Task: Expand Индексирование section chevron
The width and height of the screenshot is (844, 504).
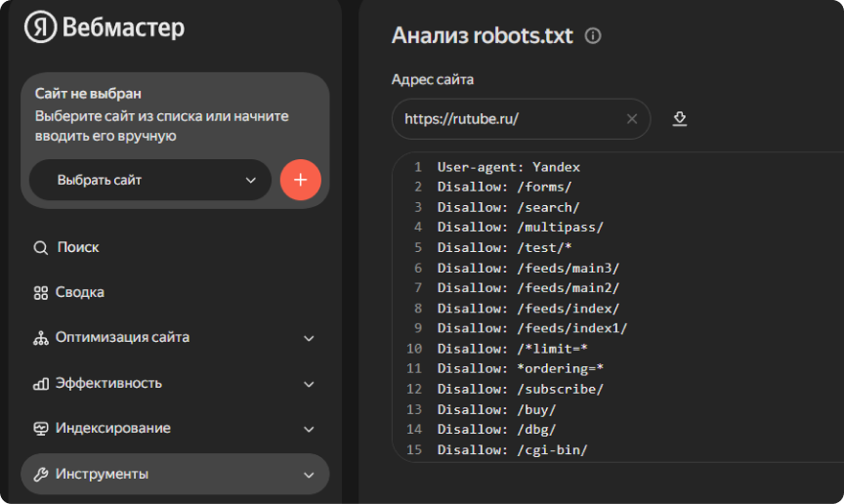Action: [x=309, y=429]
